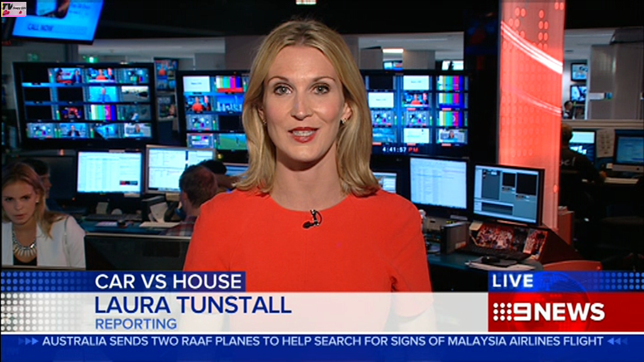
Task: Click the scrolling ticker about RAAF planes
Action: (323, 341)
